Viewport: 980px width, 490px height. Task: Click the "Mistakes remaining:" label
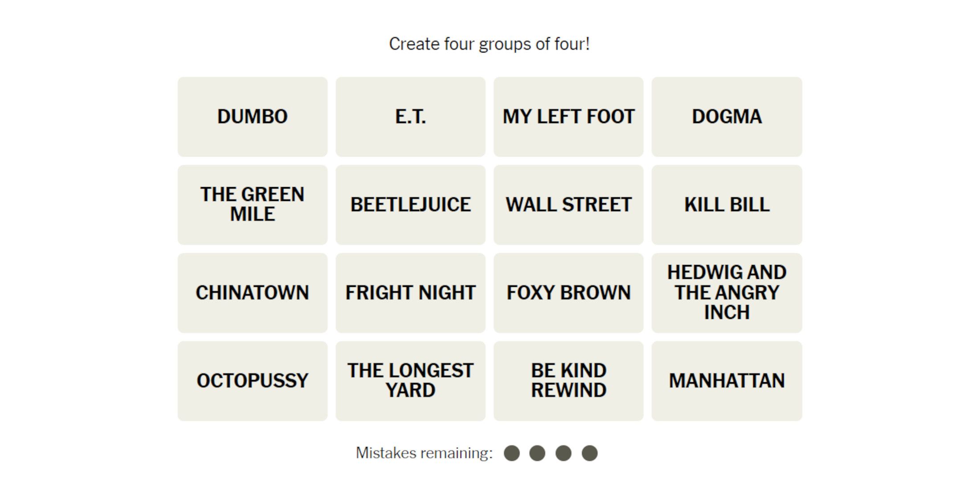tap(424, 453)
